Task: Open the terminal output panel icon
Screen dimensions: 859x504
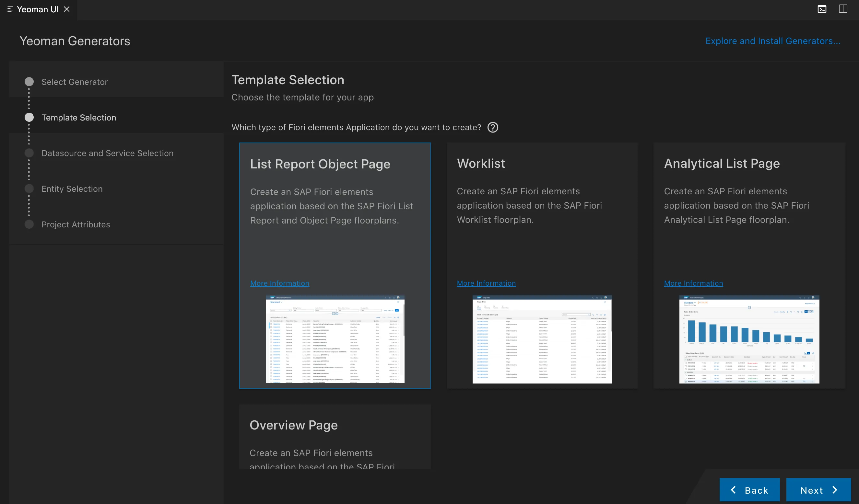Action: click(x=822, y=9)
